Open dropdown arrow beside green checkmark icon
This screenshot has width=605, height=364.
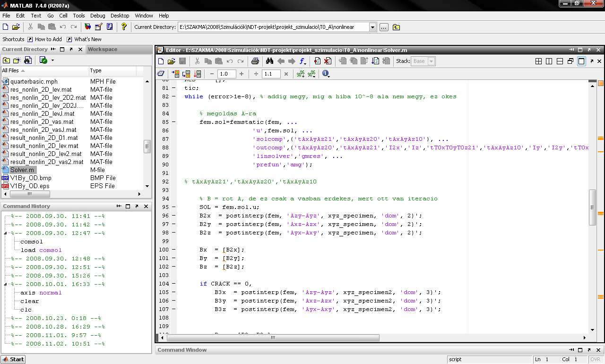click(x=52, y=60)
